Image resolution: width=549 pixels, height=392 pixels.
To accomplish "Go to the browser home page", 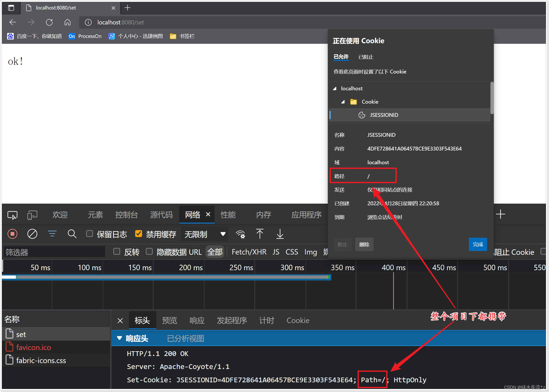I will (68, 23).
